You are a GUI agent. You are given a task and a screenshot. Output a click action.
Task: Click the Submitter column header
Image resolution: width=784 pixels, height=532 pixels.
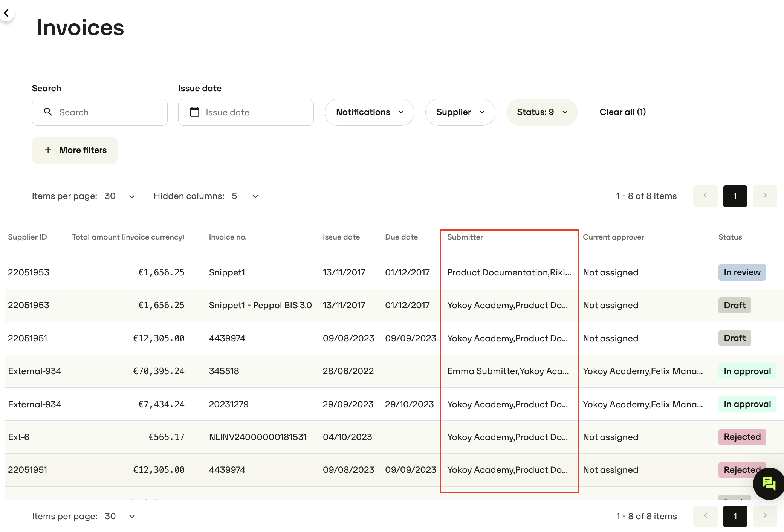[465, 237]
